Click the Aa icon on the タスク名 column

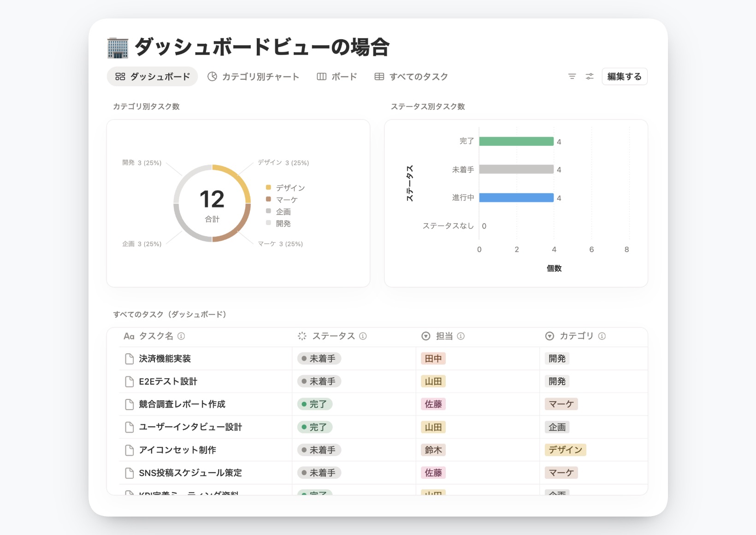[128, 336]
